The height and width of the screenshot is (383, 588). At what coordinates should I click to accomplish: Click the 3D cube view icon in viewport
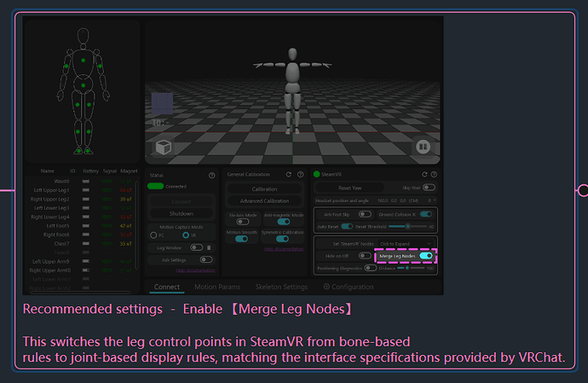[164, 146]
